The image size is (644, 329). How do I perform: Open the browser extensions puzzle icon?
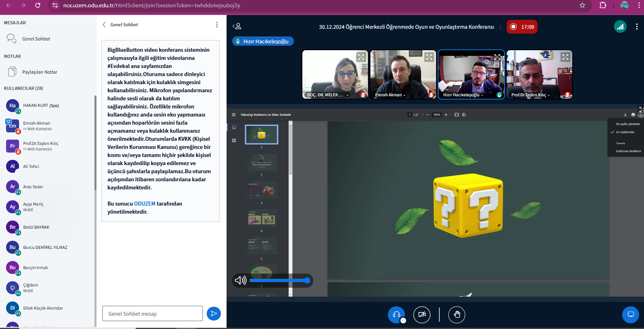603,5
